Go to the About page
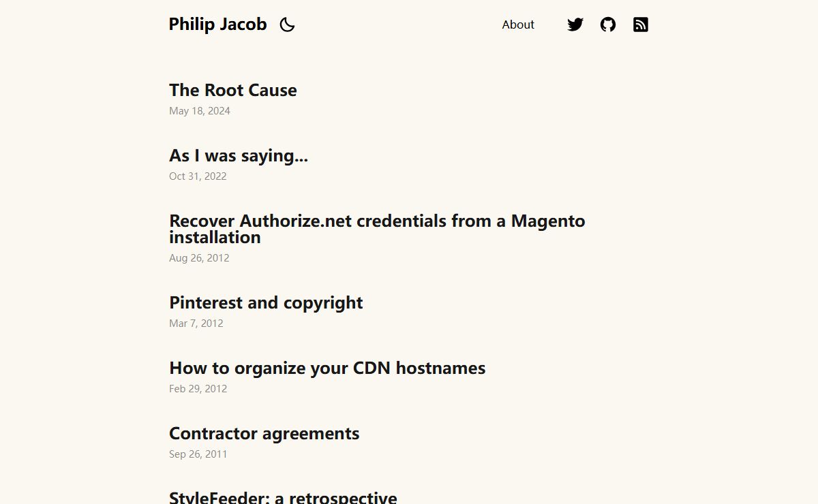This screenshot has height=504, width=818. [518, 25]
